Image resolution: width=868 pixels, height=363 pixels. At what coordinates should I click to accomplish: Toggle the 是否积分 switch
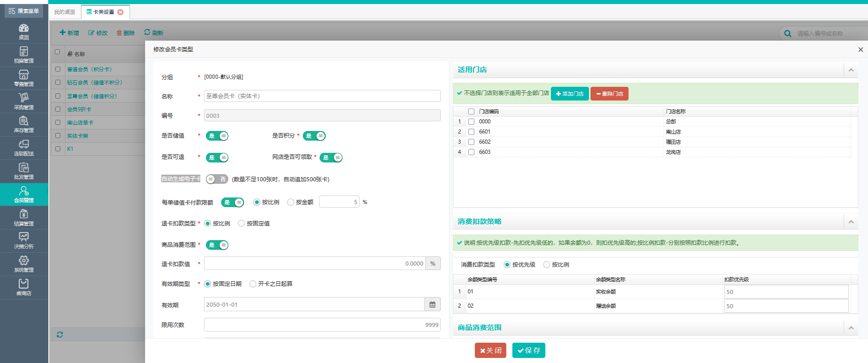pyautogui.click(x=314, y=136)
